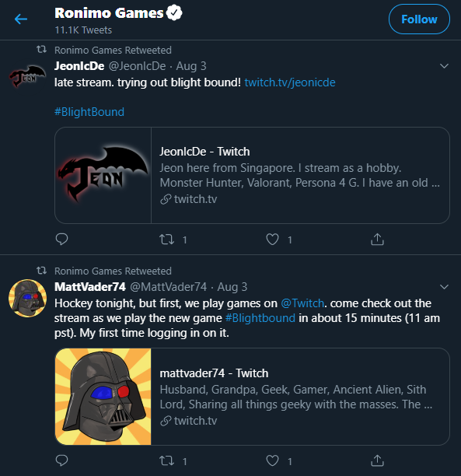Follow Ronimo Games

(x=419, y=19)
